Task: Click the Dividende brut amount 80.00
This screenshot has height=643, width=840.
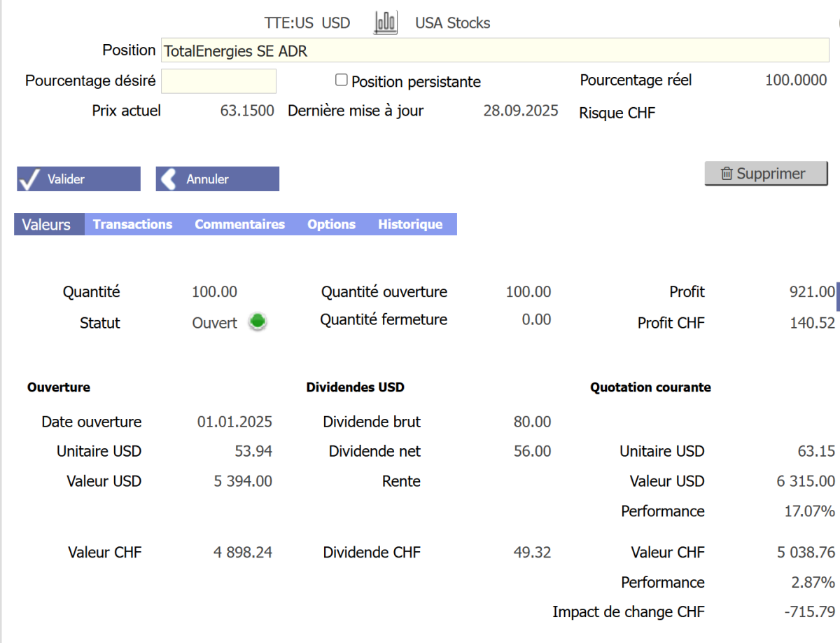Action: 532,422
